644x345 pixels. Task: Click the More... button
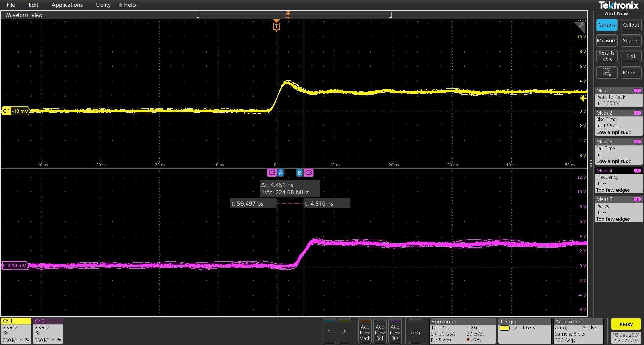pos(631,72)
